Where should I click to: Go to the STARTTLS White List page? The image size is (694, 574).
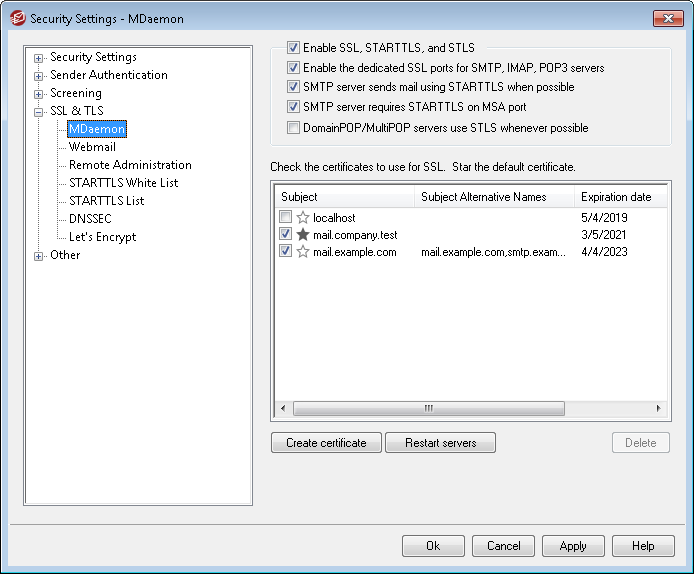pyautogui.click(x=123, y=183)
